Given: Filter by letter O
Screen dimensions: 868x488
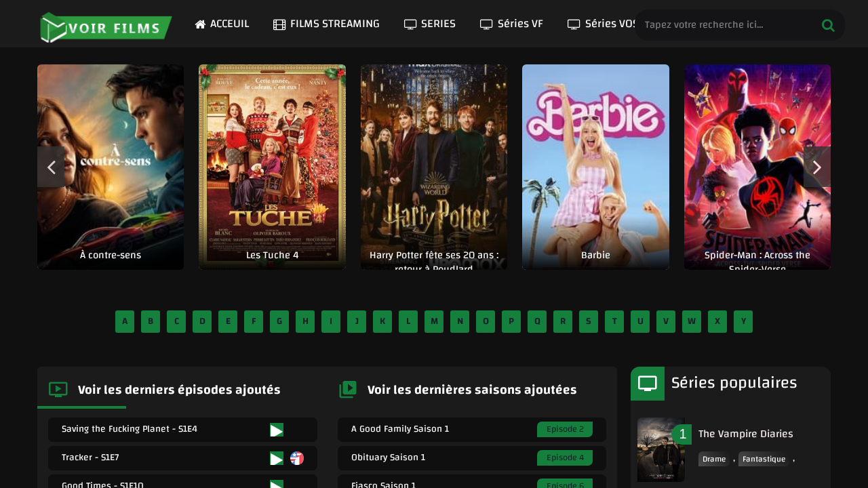Looking at the screenshot, I should tap(486, 321).
